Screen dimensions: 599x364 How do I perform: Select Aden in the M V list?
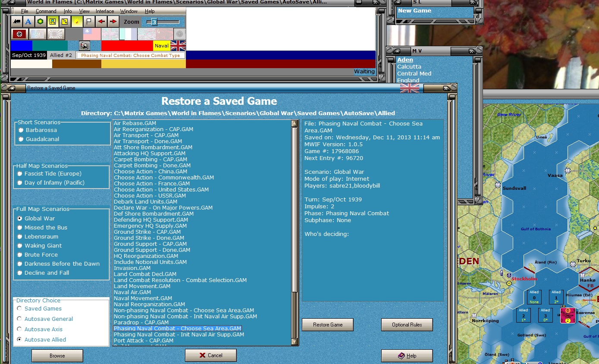tap(405, 60)
